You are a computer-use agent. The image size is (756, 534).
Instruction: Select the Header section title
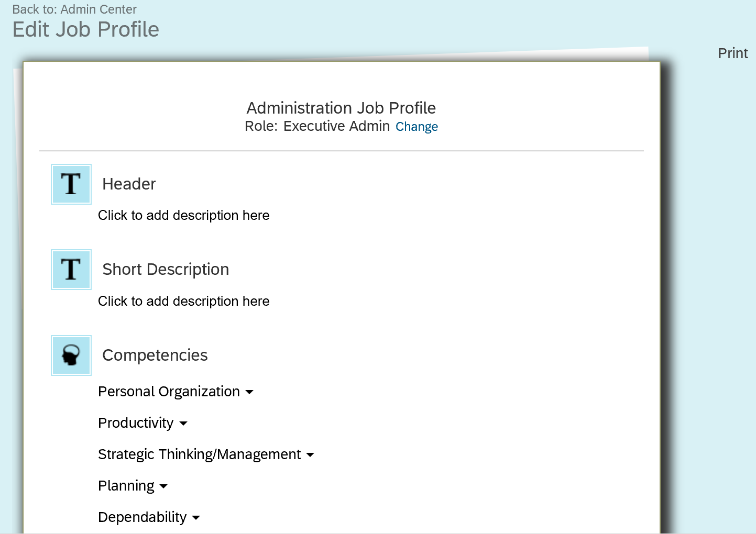129,184
